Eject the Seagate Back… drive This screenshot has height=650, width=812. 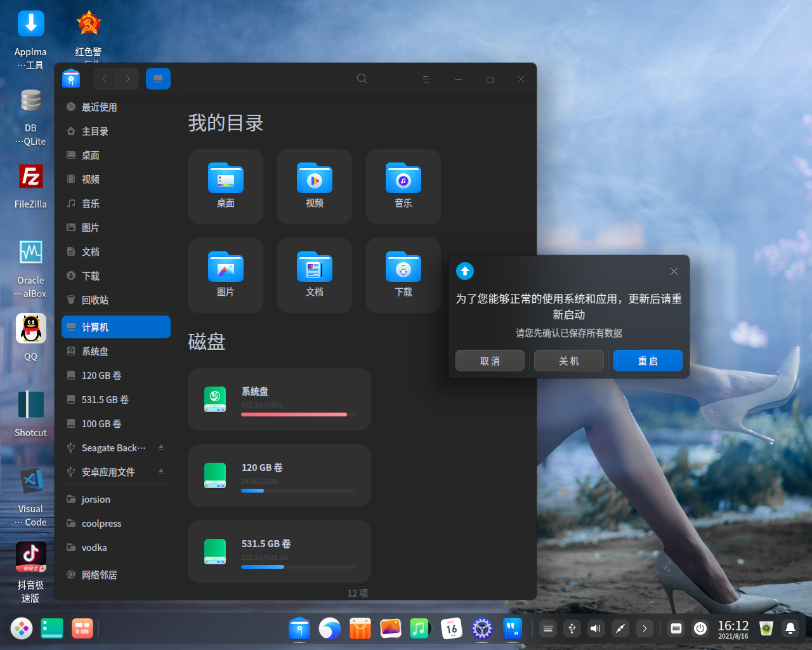click(x=161, y=448)
